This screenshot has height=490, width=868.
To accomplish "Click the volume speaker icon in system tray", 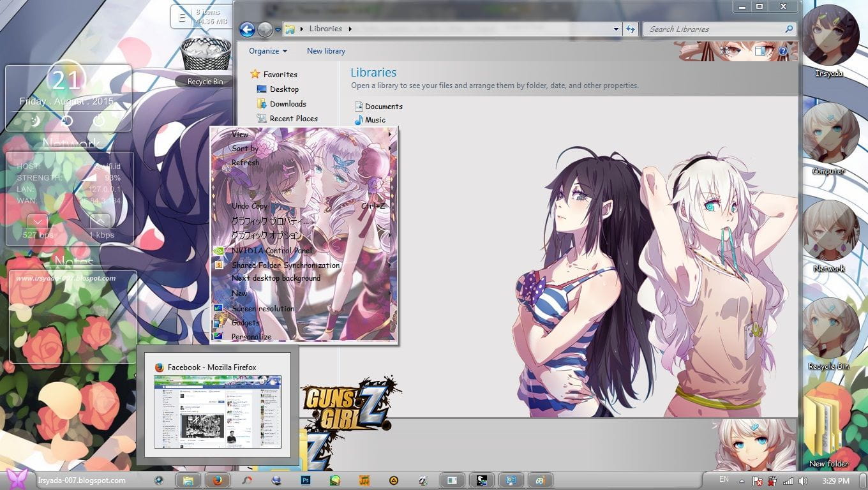I will coord(804,480).
